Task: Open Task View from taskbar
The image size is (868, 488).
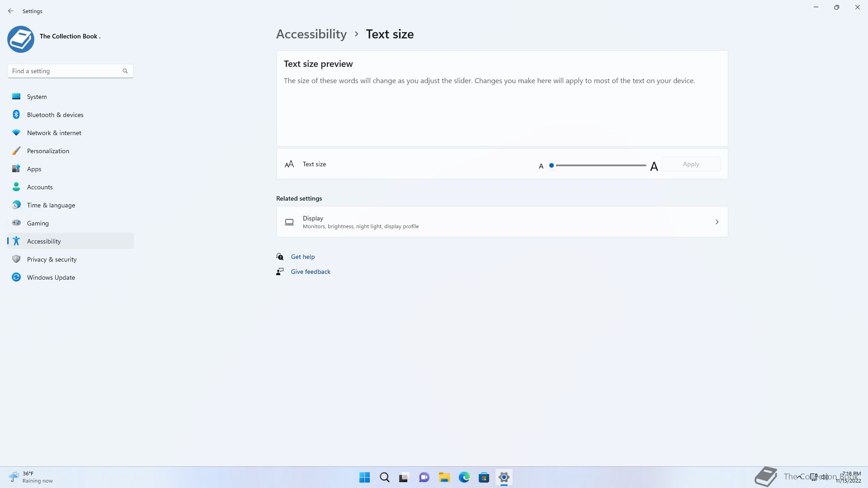Action: click(404, 477)
